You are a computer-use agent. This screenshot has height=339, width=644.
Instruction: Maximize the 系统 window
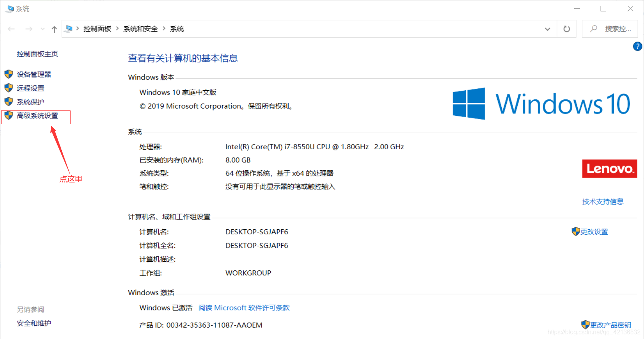click(603, 8)
